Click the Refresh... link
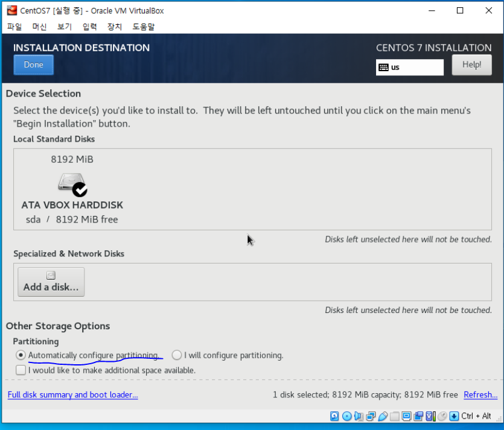 click(x=480, y=394)
